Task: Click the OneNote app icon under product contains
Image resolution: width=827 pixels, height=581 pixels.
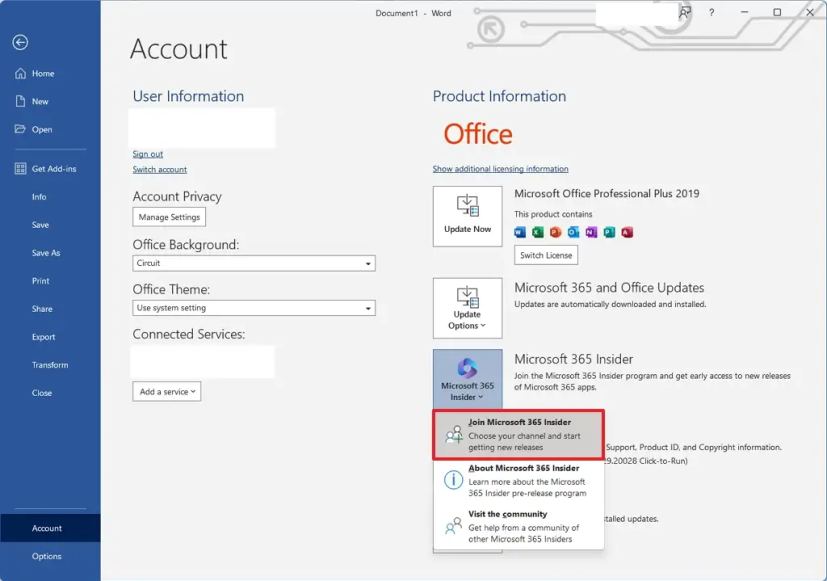Action: [591, 232]
